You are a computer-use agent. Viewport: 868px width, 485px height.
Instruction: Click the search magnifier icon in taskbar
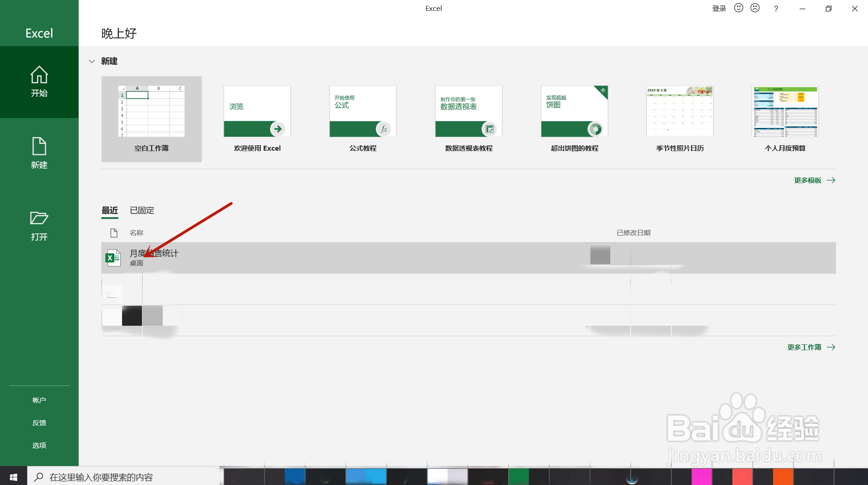tap(39, 477)
